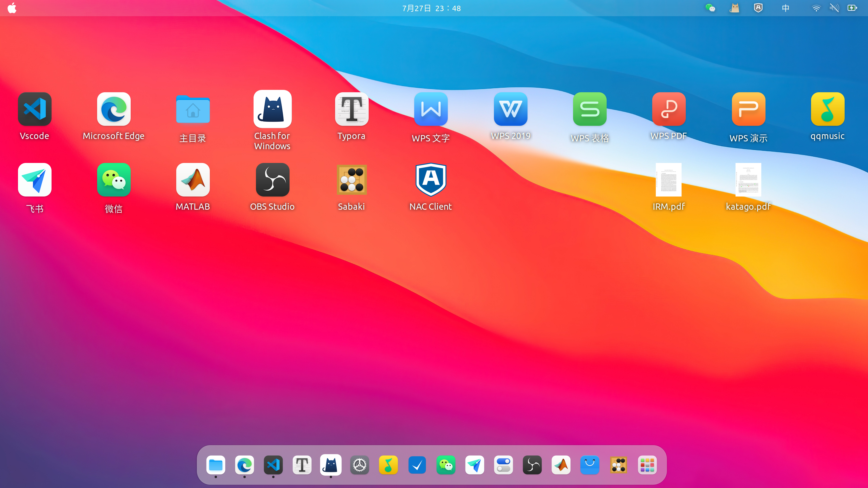Open NAC Client desktop icon
The height and width of the screenshot is (488, 868).
click(431, 180)
